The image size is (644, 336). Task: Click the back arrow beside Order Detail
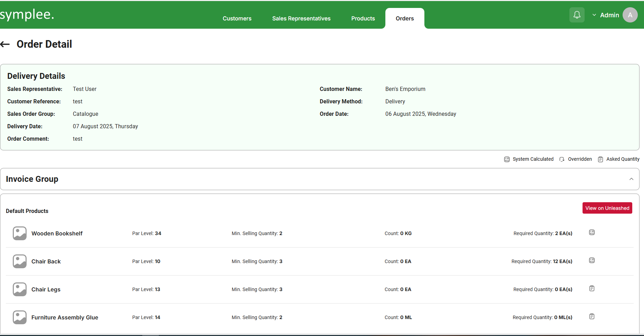click(5, 44)
